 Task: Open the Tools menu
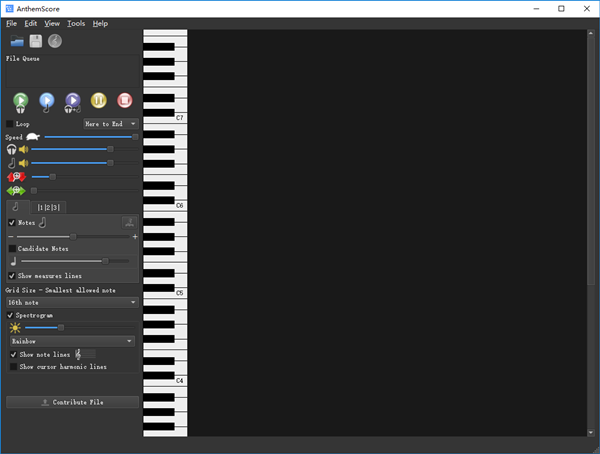tap(76, 23)
